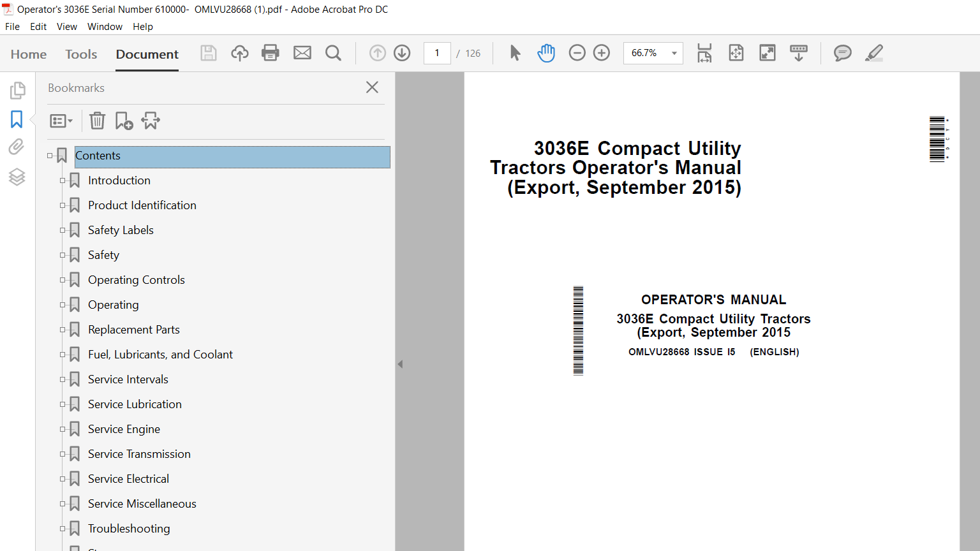Open Layers panel icon
Viewport: 980px width, 551px height.
click(17, 177)
